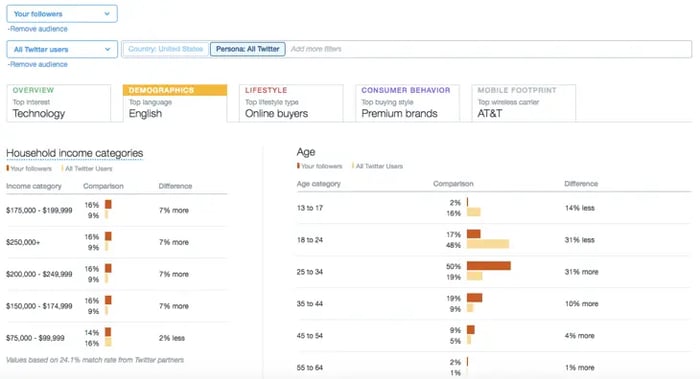This screenshot has height=379, width=700.
Task: Click the 10% more difference value
Action: 581,304
